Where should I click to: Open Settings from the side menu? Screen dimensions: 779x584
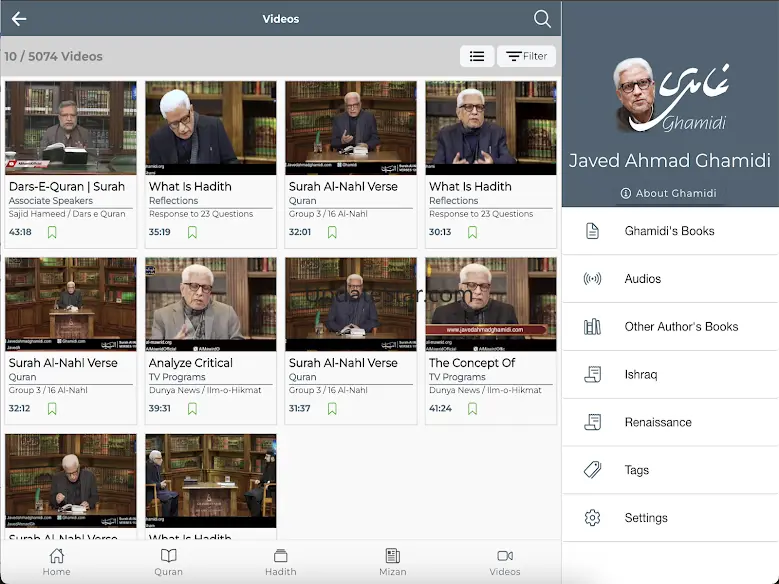645,518
